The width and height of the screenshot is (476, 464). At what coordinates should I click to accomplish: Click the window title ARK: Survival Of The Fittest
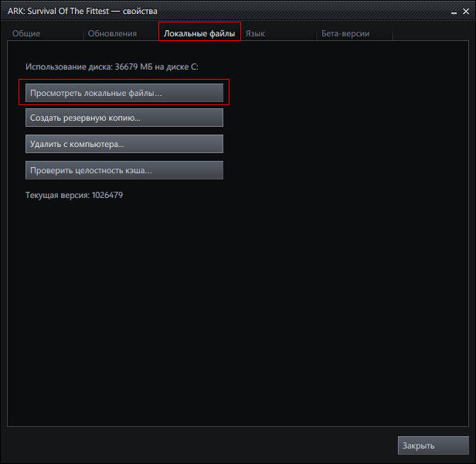tap(58, 12)
